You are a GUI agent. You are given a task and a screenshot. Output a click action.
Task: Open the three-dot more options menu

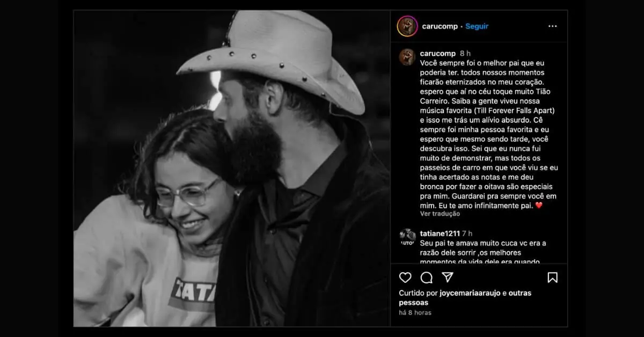(552, 26)
